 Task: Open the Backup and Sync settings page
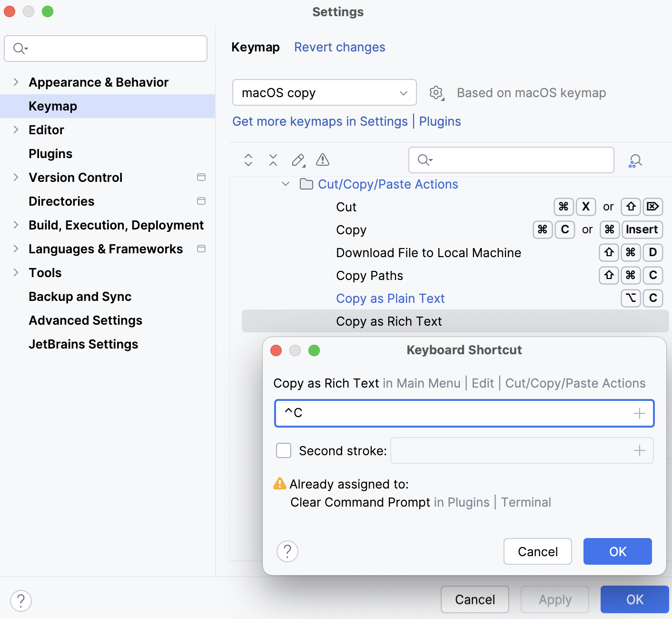pyautogui.click(x=79, y=296)
